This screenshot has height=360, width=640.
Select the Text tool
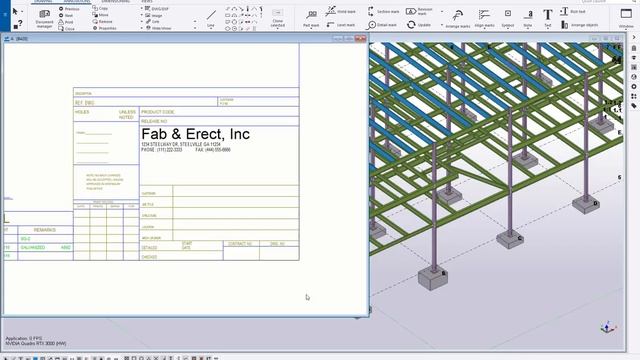(x=548, y=18)
